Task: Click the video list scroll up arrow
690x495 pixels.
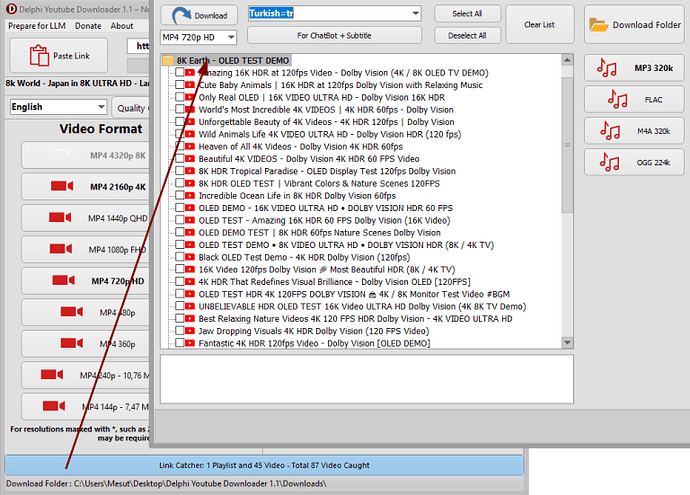Action: [x=567, y=60]
